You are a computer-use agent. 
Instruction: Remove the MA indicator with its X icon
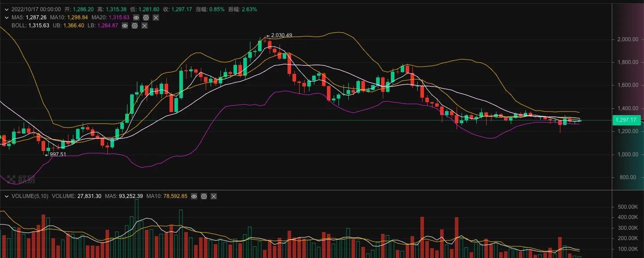click(x=156, y=17)
